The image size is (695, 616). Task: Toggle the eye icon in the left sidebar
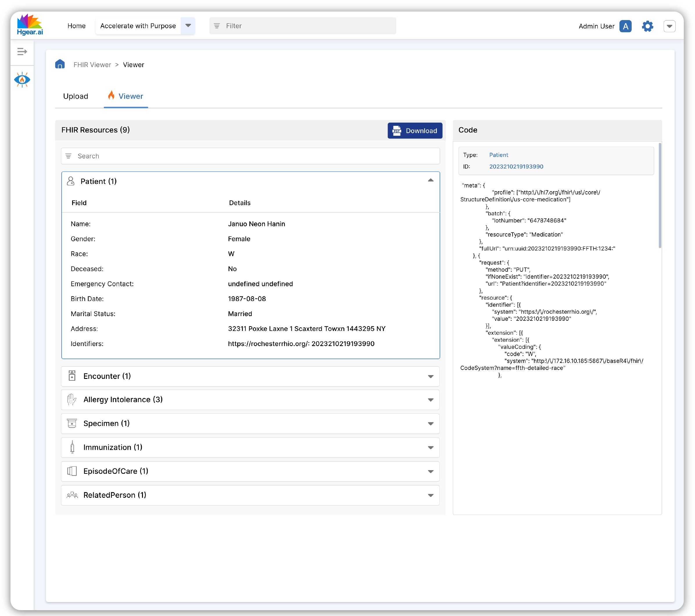click(x=22, y=80)
